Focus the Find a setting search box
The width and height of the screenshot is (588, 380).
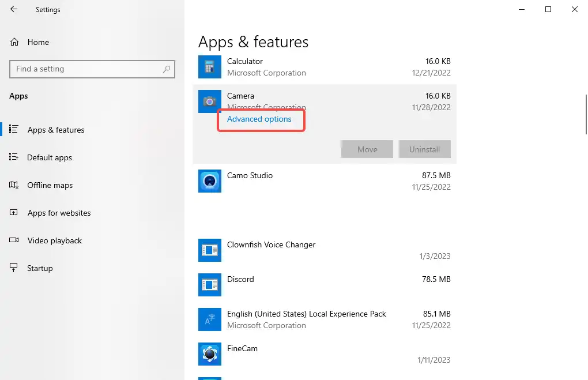coord(92,69)
